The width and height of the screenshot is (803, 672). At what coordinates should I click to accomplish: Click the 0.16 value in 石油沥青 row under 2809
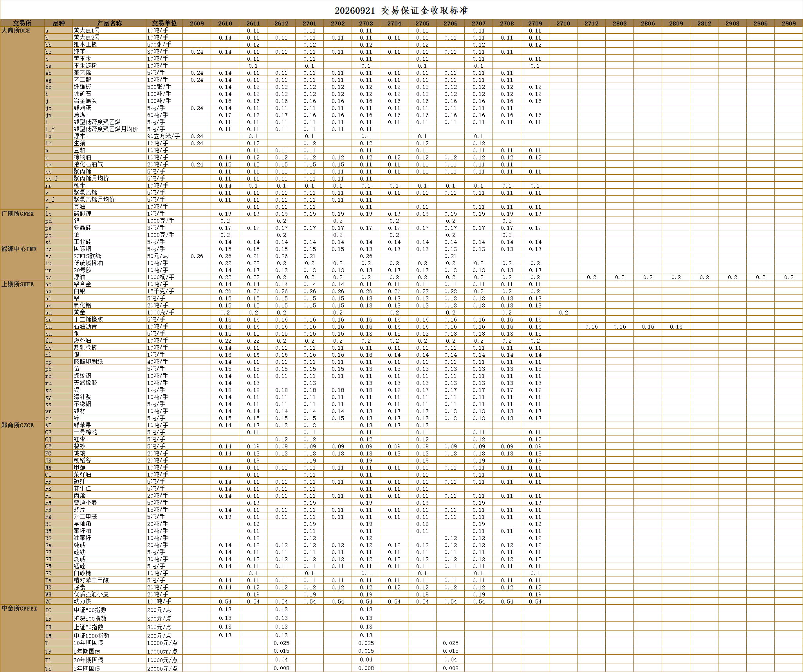pos(676,327)
